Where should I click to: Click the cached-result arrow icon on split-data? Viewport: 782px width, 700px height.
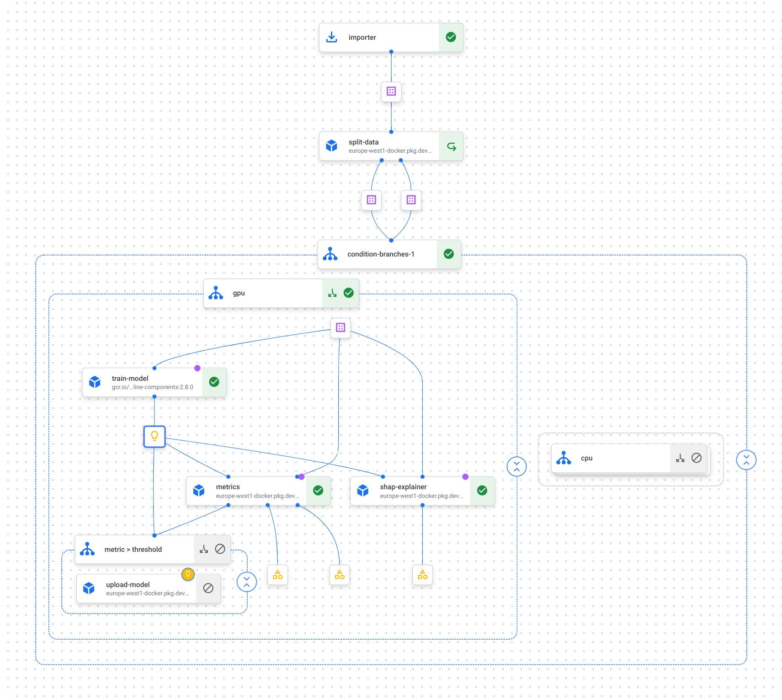452,146
